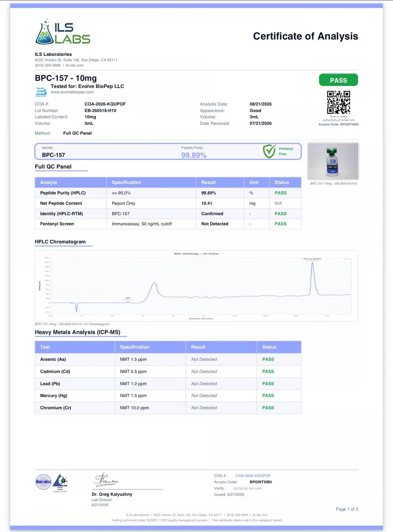
Task: Click the HPLC chromatogram chart
Action: point(196,286)
